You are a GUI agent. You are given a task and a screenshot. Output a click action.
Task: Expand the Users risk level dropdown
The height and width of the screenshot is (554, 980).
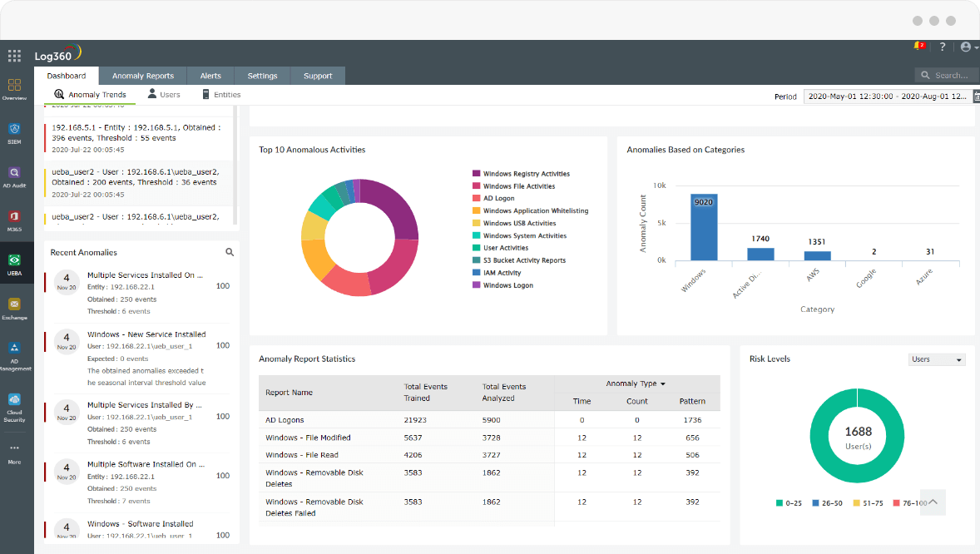[936, 359]
